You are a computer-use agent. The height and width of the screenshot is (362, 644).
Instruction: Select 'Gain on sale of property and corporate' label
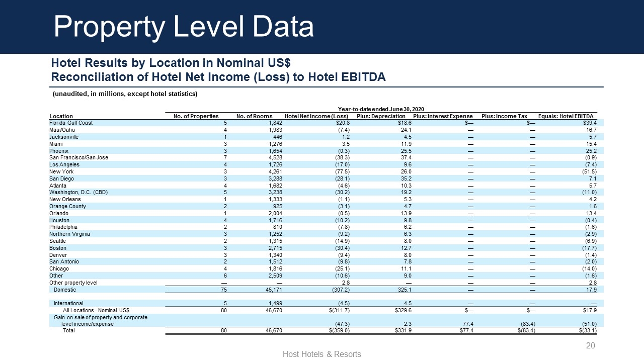101,317
